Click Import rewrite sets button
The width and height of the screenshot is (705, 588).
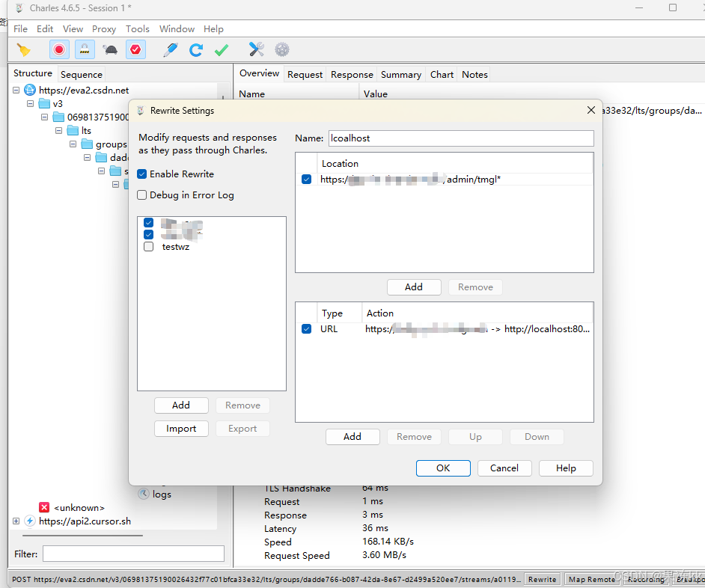click(181, 429)
